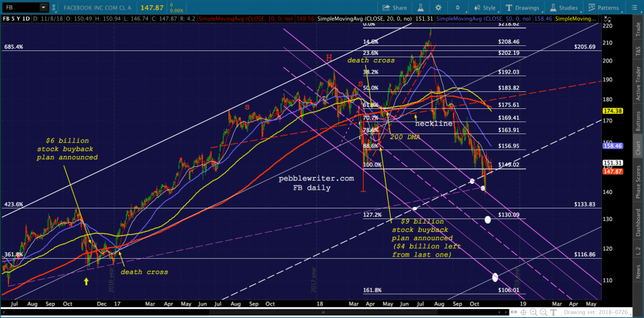Switch to the Trade sidebar tab
Image resolution: width=644 pixels, height=318 pixels.
coord(639,28)
